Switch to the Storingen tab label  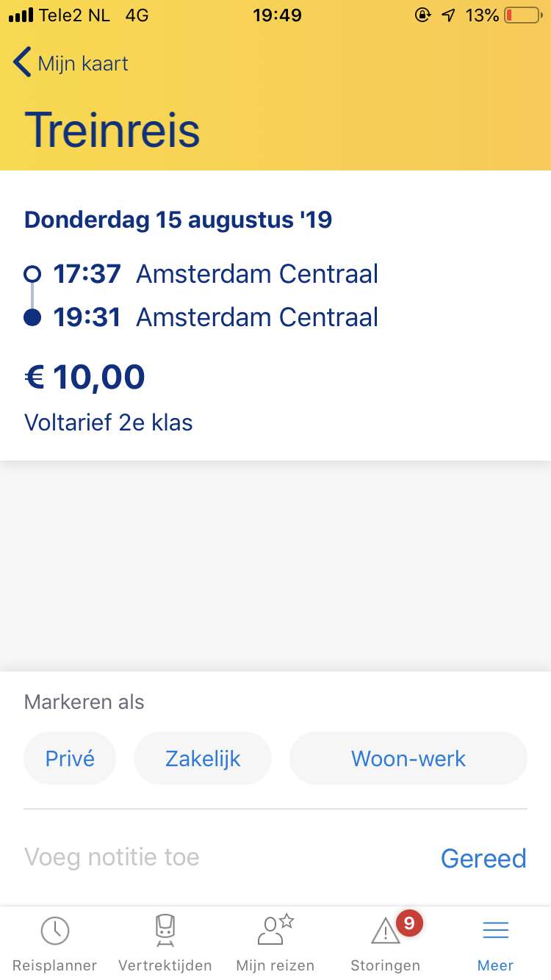coord(385,965)
